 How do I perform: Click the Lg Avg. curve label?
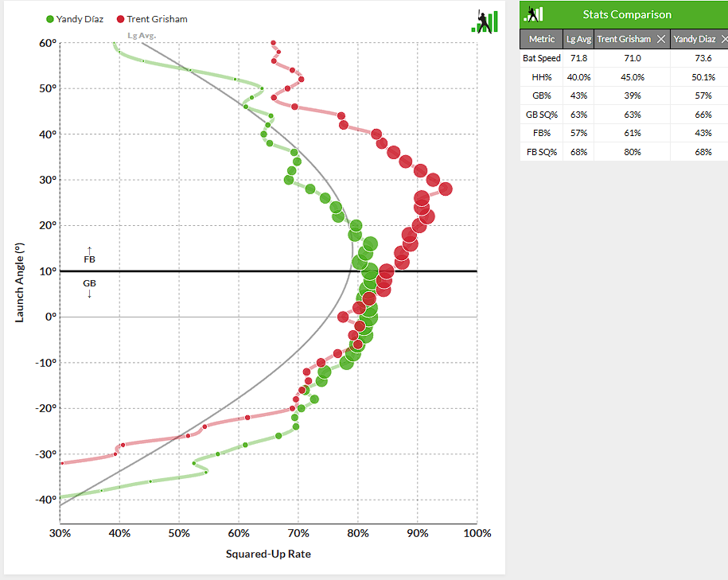pyautogui.click(x=142, y=36)
